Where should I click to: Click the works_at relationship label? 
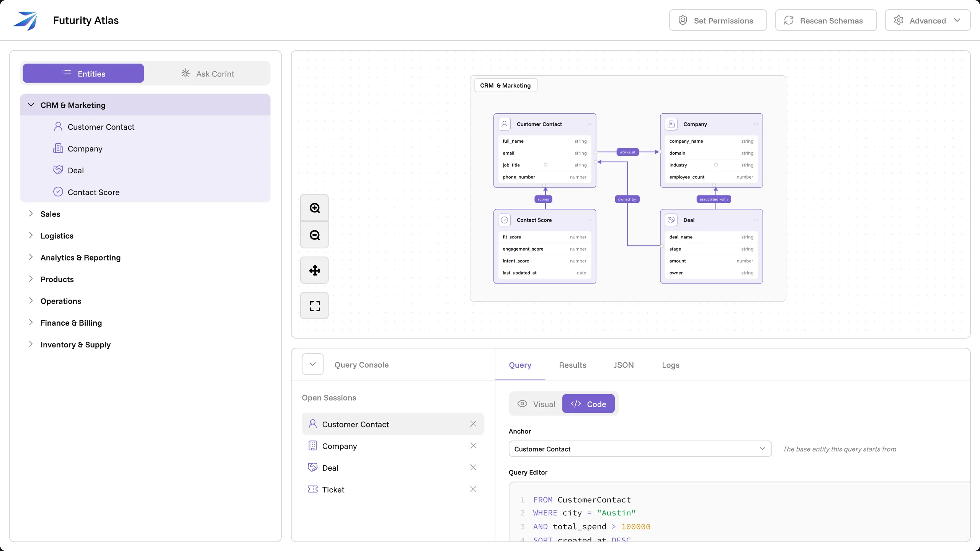pos(627,152)
